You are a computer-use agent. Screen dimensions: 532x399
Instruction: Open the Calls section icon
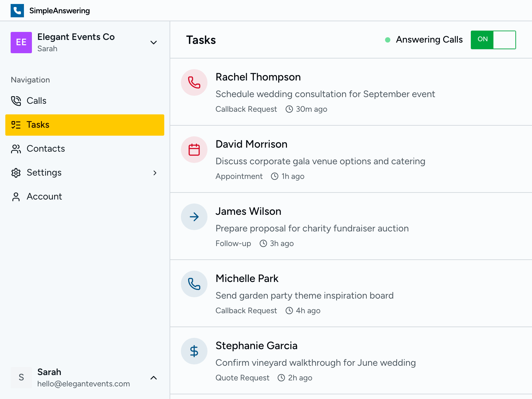pyautogui.click(x=16, y=101)
